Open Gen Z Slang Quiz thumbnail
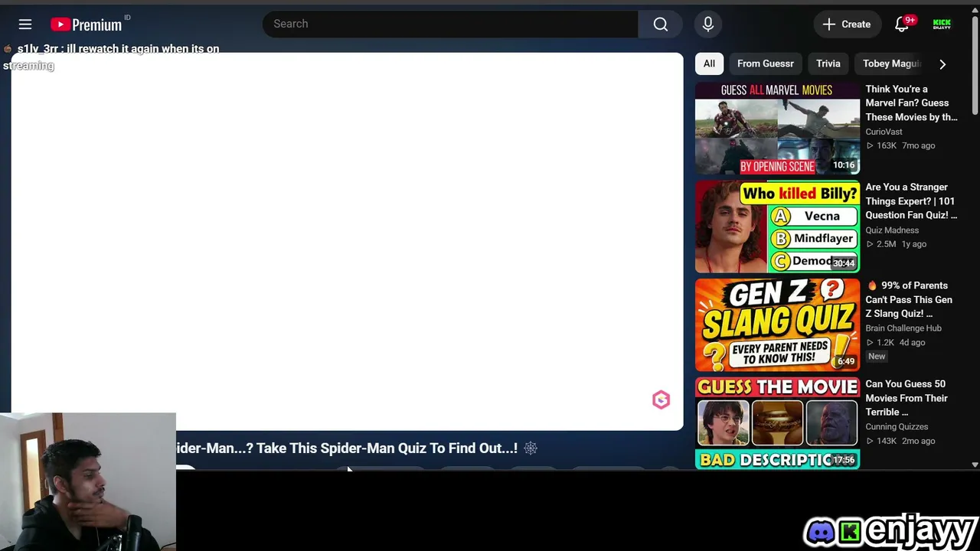 pos(777,325)
